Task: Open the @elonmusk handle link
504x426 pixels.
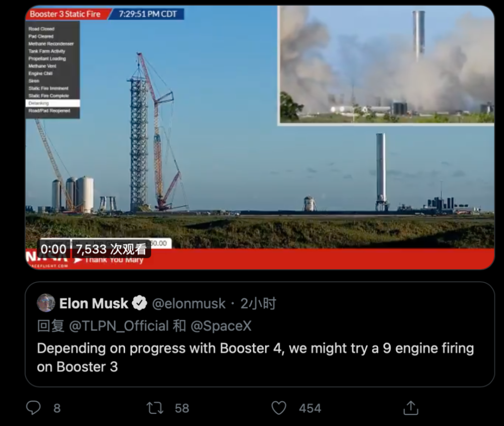Action: [188, 303]
